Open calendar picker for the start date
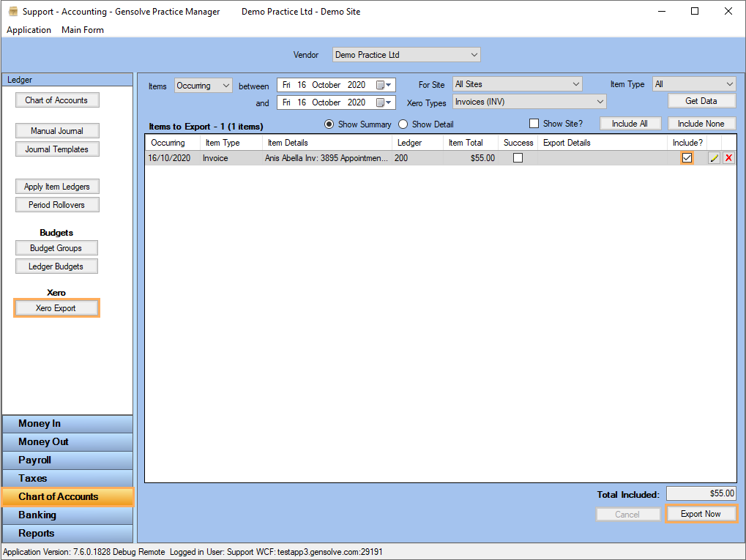Screen dimensions: 746x560 pyautogui.click(x=384, y=85)
